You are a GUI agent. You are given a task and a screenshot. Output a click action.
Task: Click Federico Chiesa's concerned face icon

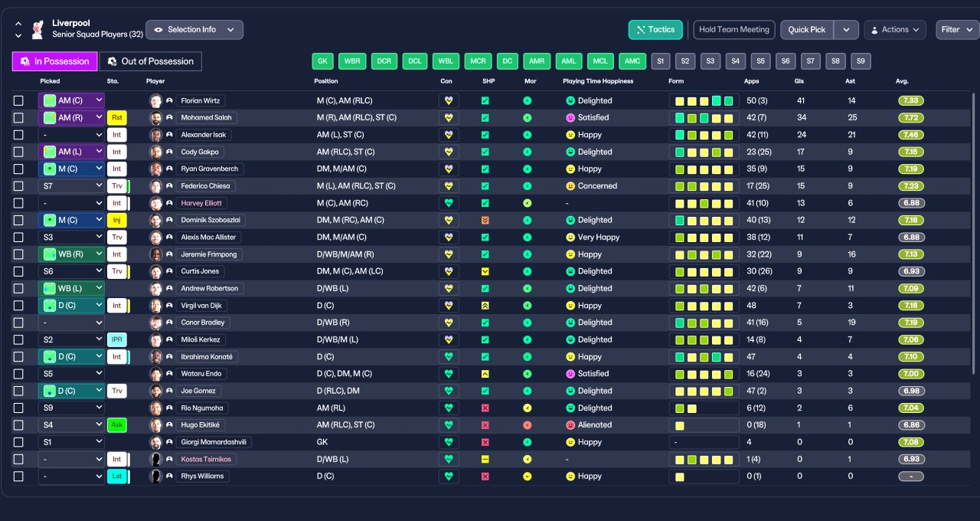pos(570,185)
